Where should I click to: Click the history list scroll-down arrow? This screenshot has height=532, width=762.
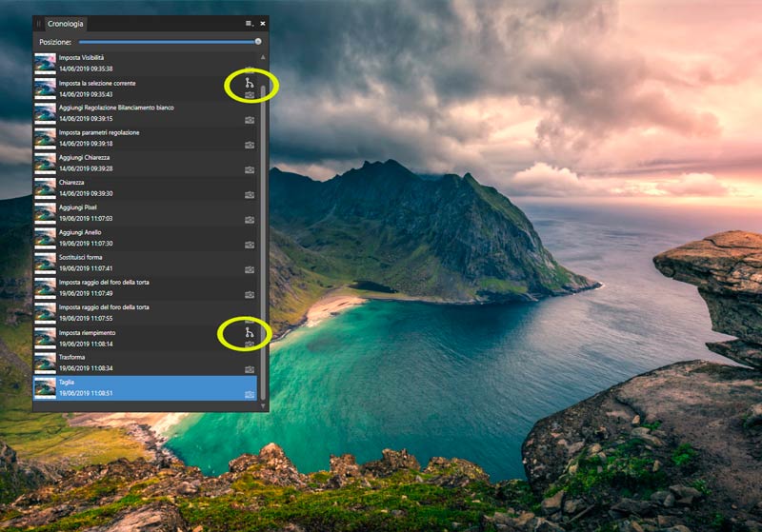(x=263, y=405)
